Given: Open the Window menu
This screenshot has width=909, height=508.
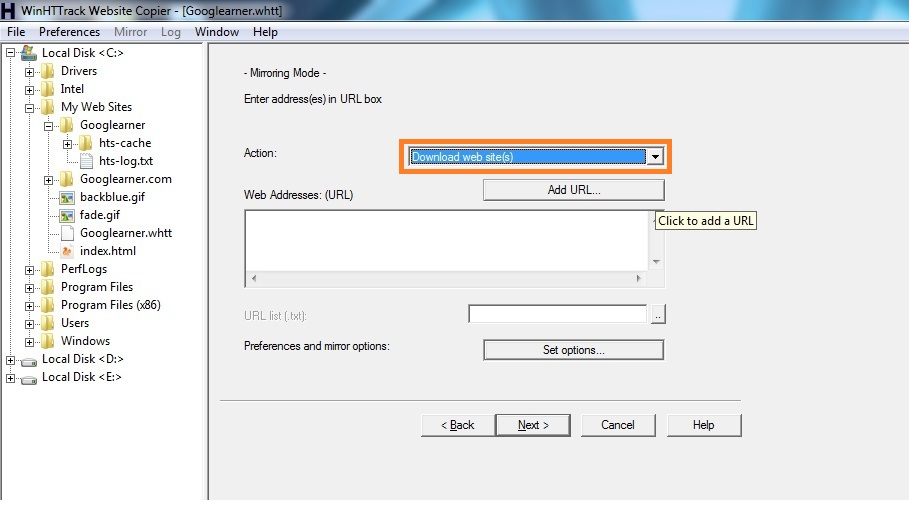Looking at the screenshot, I should [217, 32].
